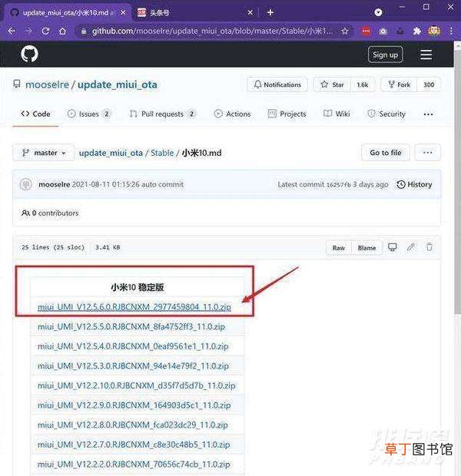Open the Raw file view
The width and height of the screenshot is (461, 476).
pos(339,248)
